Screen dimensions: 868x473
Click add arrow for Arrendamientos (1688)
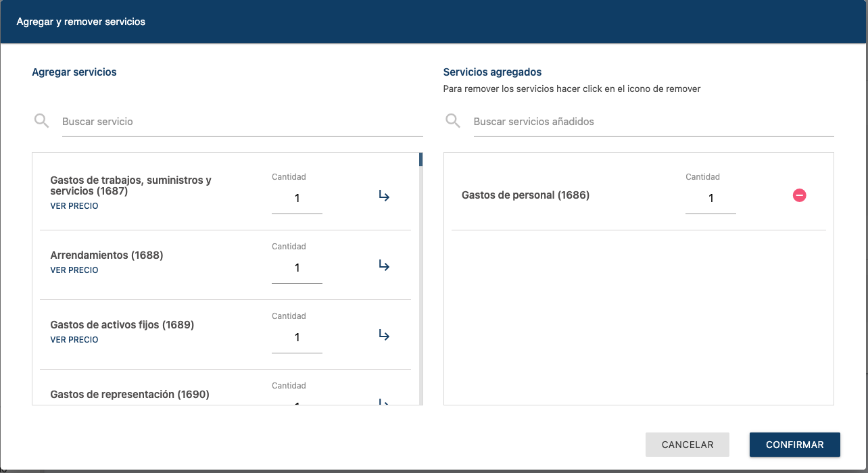click(x=384, y=266)
